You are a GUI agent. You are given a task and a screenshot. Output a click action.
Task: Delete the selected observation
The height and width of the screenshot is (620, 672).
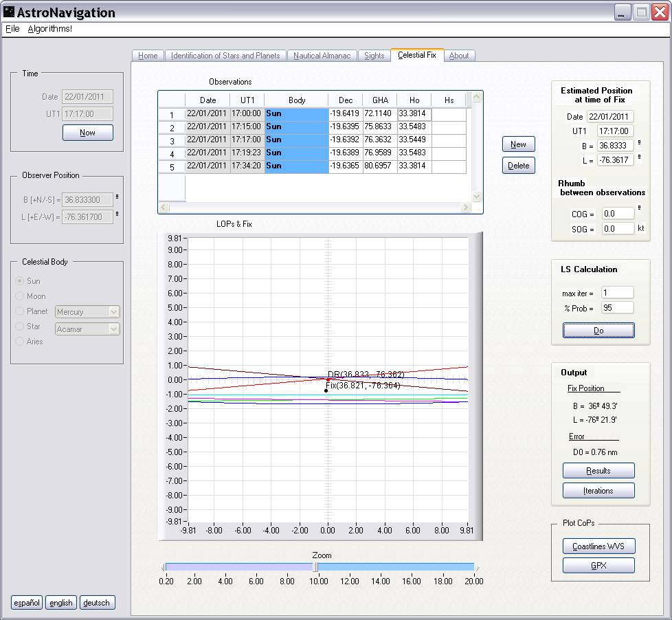tap(518, 166)
